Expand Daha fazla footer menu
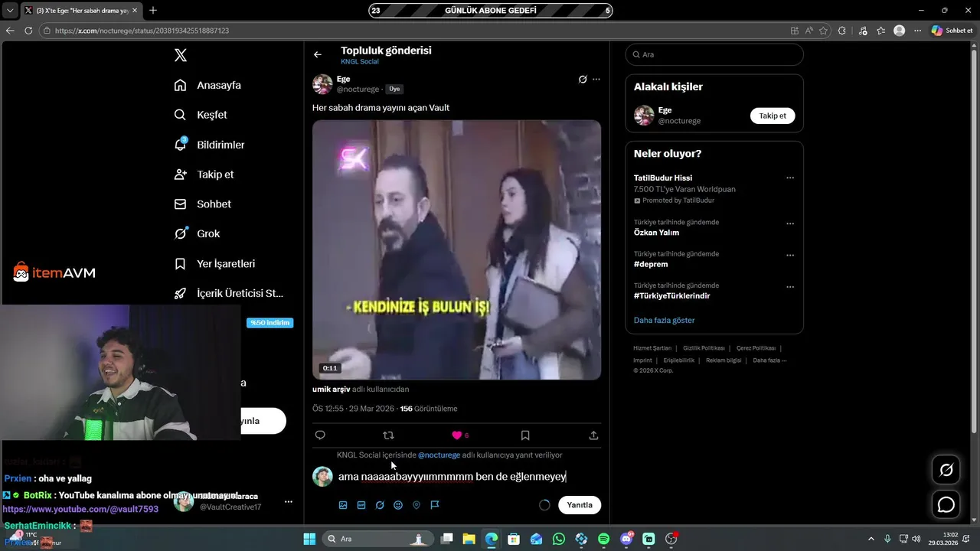This screenshot has width=980, height=551. [x=769, y=360]
